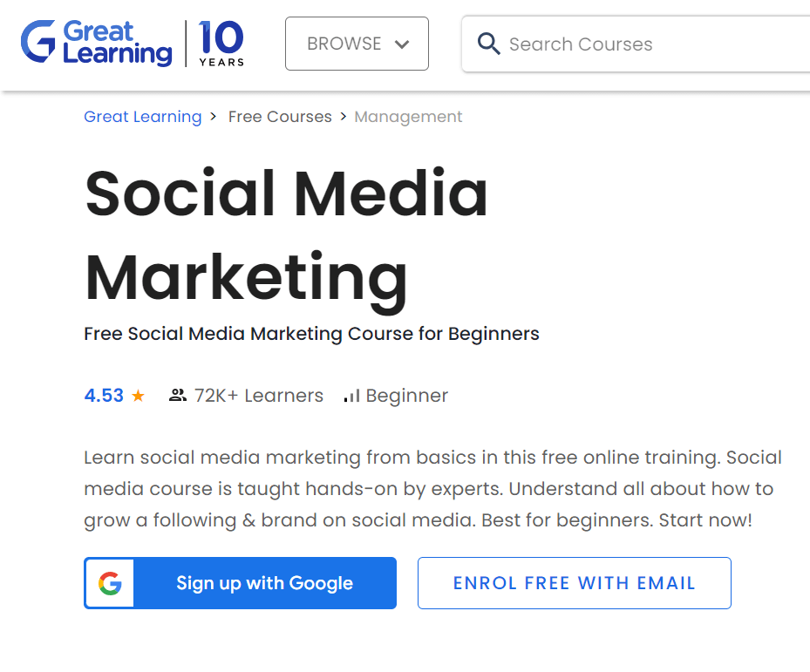
Task: Click the Social Media Marketing heading
Action: tap(286, 235)
